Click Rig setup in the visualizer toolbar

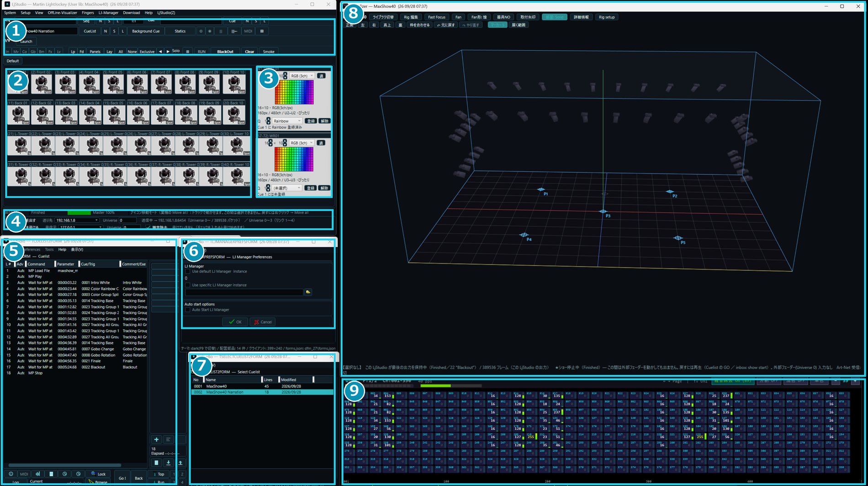pyautogui.click(x=607, y=17)
